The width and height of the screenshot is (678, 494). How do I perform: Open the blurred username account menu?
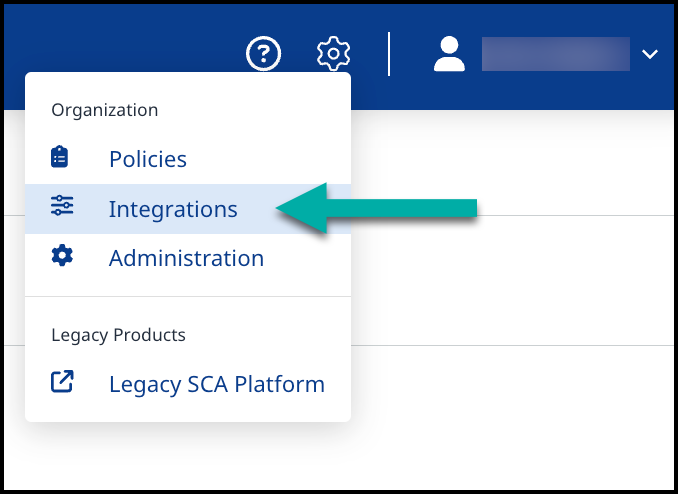tap(555, 54)
